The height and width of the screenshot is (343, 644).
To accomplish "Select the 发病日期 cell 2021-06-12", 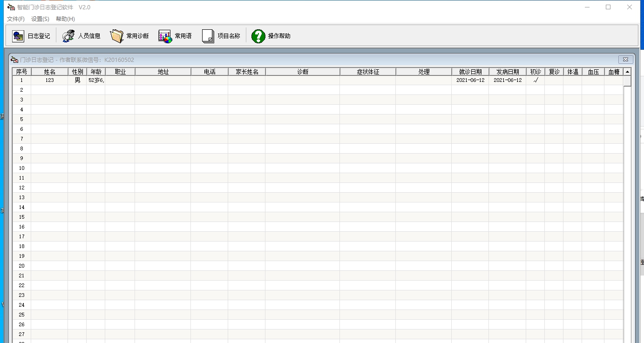I will click(x=508, y=80).
